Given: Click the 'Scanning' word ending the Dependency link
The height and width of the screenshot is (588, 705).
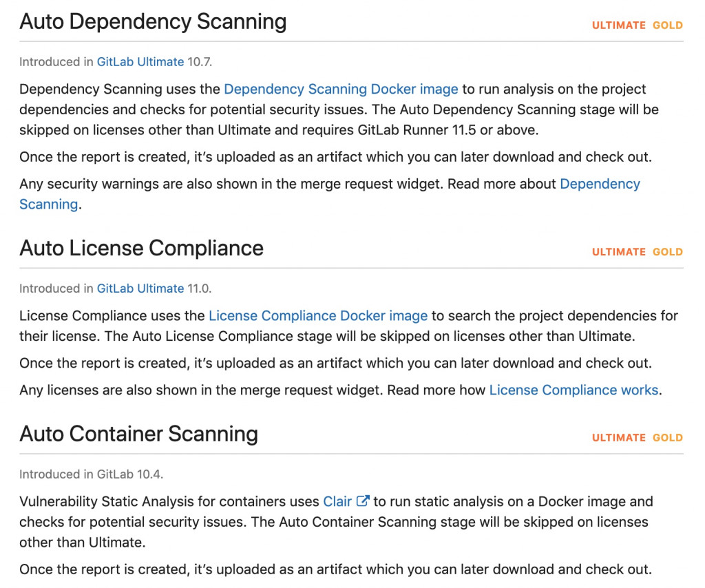Looking at the screenshot, I should click(x=49, y=204).
